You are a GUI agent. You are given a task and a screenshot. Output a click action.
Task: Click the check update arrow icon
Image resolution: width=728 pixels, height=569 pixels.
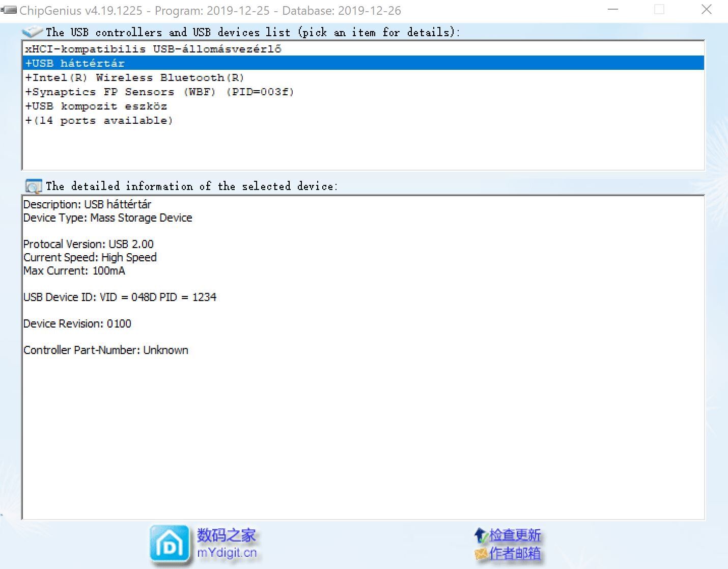(x=481, y=535)
